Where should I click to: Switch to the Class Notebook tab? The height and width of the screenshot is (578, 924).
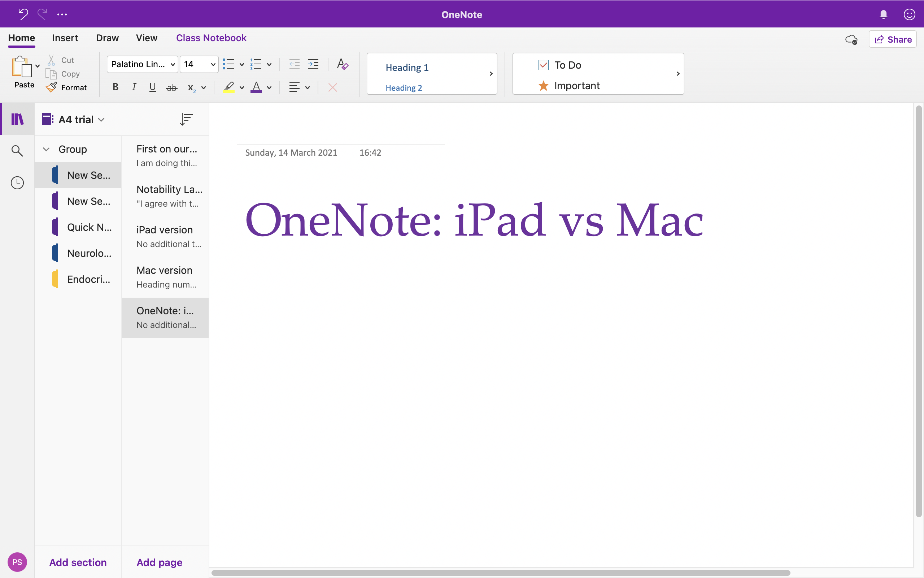point(211,38)
